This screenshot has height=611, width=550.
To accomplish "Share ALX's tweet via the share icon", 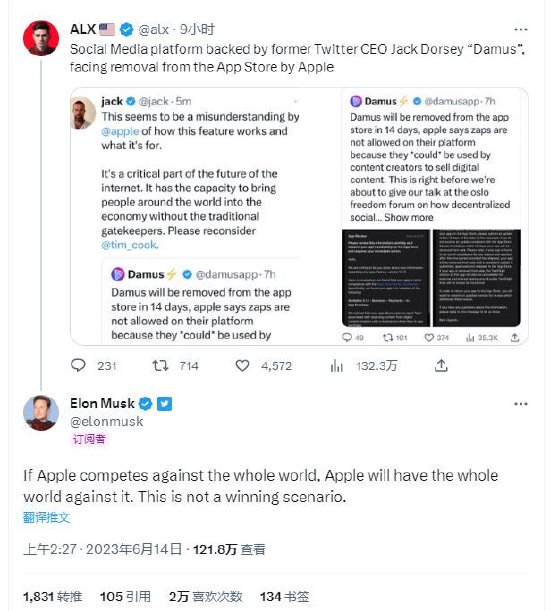I will pos(441,366).
